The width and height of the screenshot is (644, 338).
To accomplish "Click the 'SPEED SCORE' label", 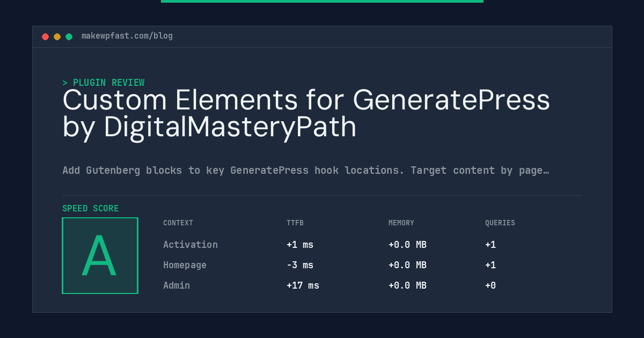I will tap(91, 208).
